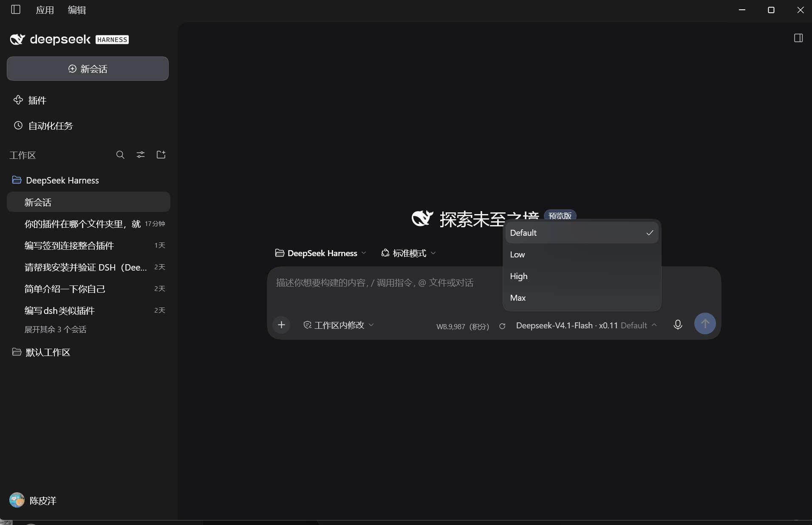This screenshot has height=525, width=812.
Task: Open 工作区内修改 permission dropdown
Action: (x=338, y=325)
